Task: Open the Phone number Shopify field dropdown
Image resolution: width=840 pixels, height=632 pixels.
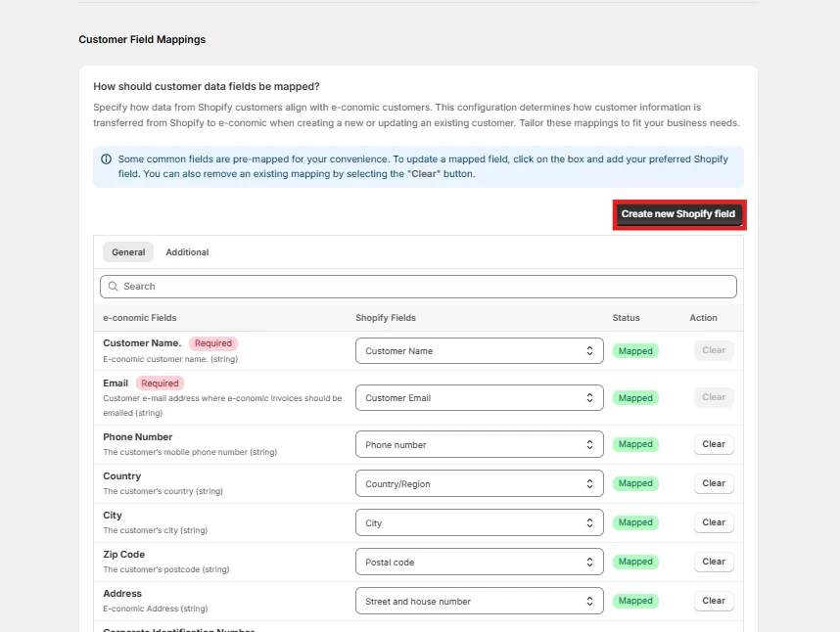Action: tap(480, 445)
